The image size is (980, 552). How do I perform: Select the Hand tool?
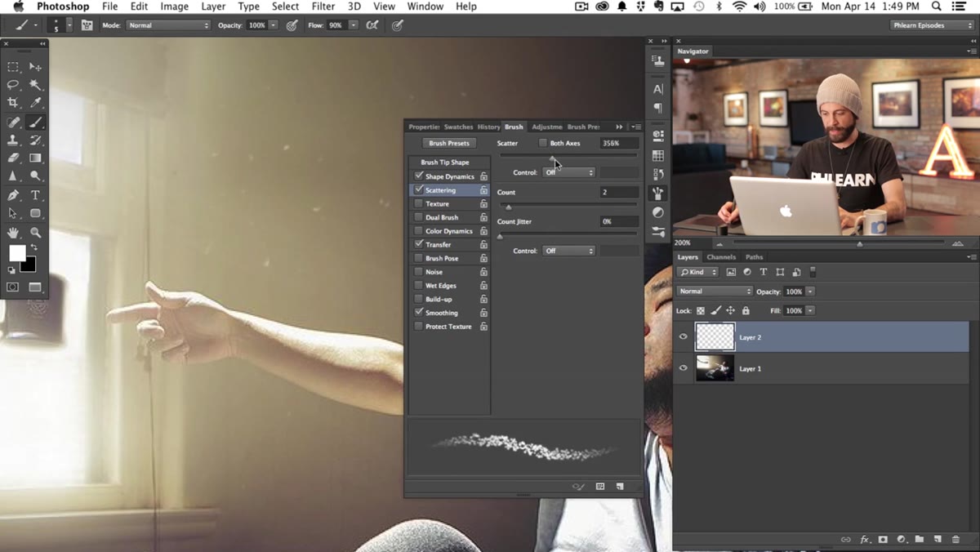click(13, 233)
